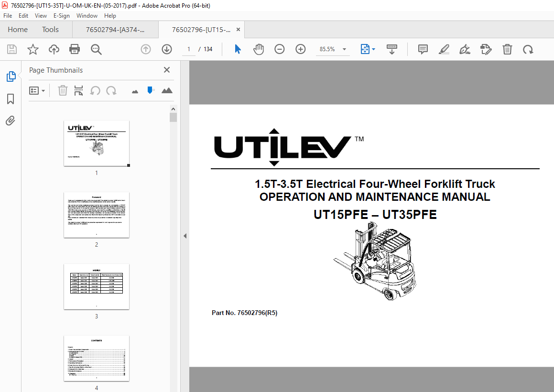Print the document
The height and width of the screenshot is (392, 554).
tap(75, 49)
